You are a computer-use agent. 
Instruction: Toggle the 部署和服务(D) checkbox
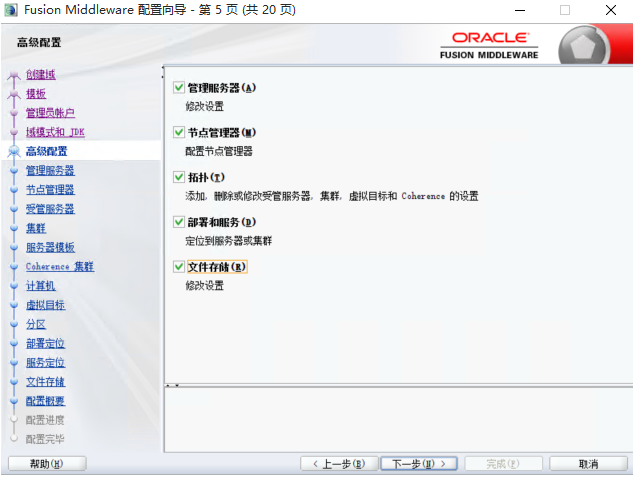pos(179,222)
